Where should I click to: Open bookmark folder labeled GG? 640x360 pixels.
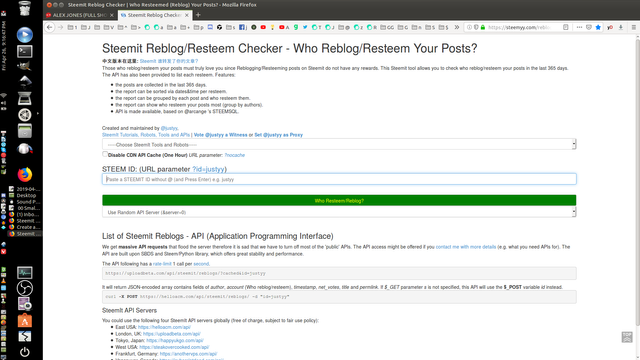point(387,27)
